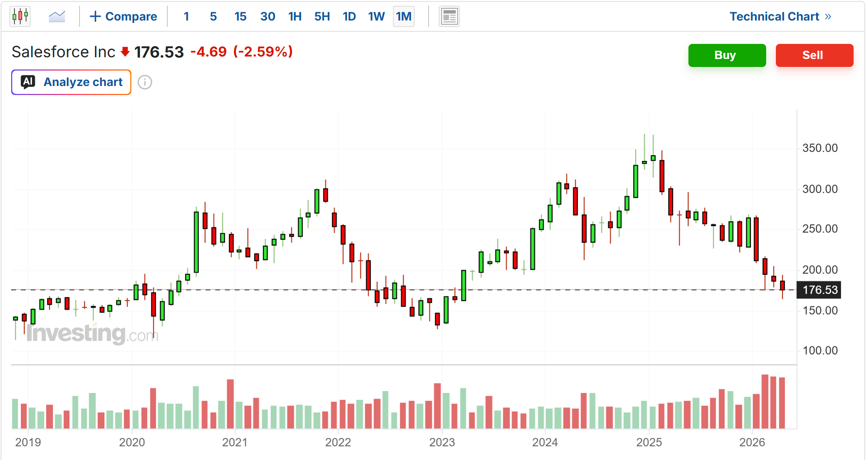
Task: Click the 176.53 current price label
Action: [819, 290]
